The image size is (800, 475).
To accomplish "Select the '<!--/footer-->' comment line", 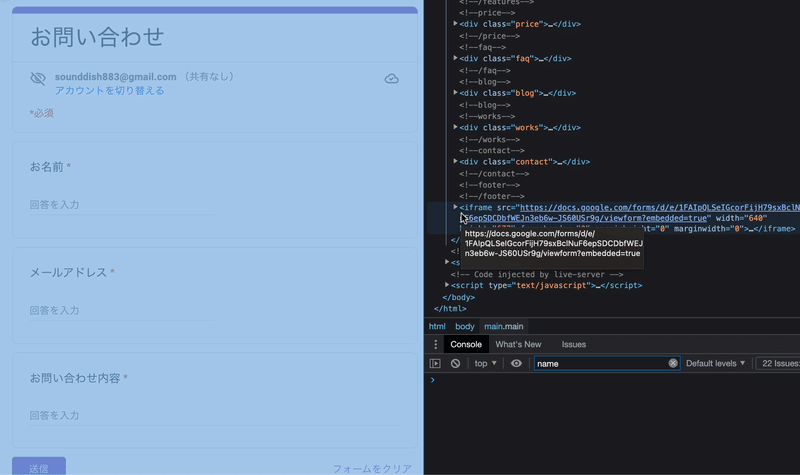I will point(492,196).
